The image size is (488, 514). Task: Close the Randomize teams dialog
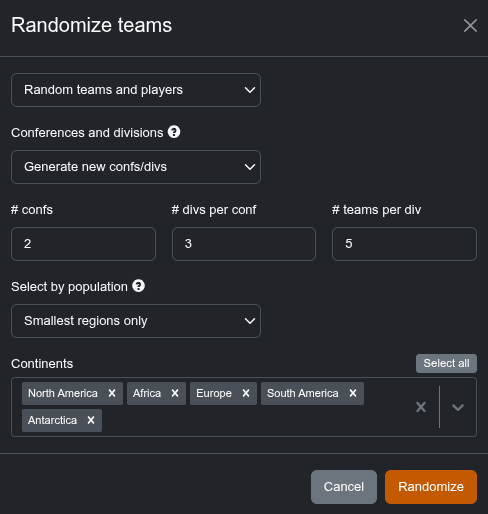click(x=470, y=26)
